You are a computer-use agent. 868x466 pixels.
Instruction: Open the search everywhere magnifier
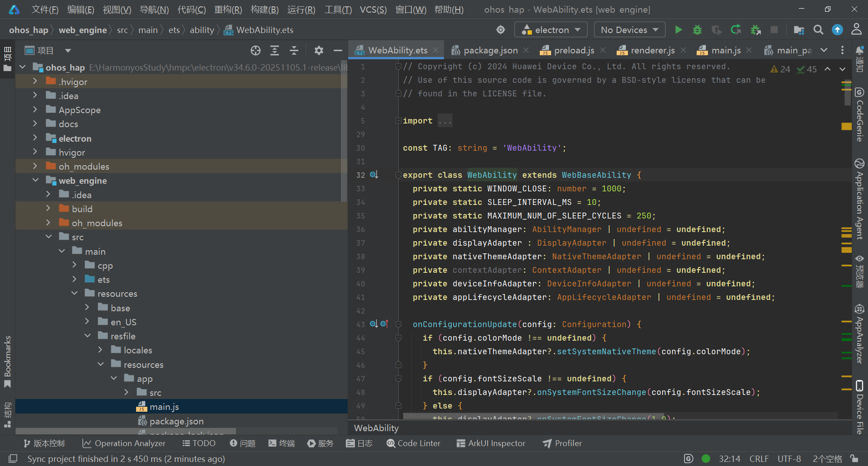pos(818,30)
